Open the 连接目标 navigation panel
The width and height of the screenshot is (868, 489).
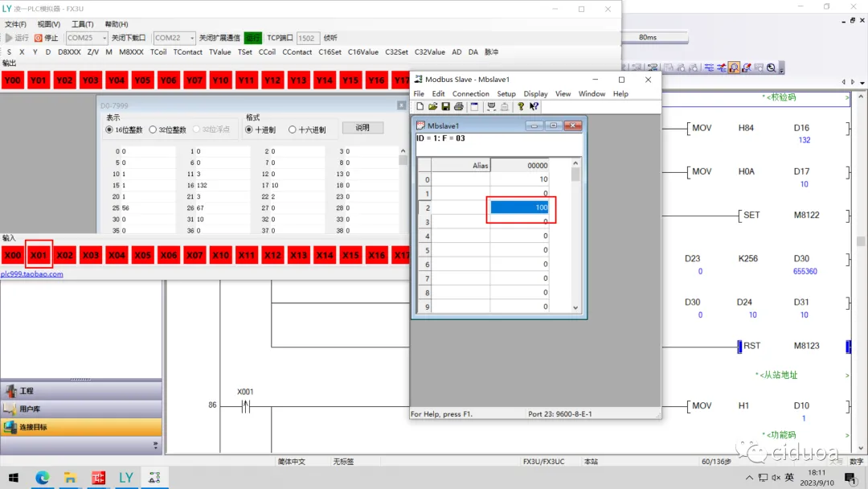tap(81, 427)
